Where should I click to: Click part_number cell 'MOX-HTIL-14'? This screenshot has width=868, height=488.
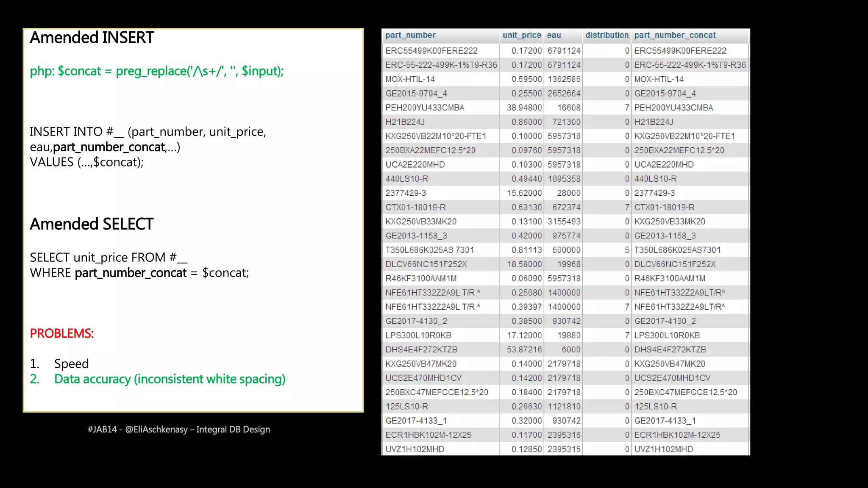pyautogui.click(x=410, y=79)
